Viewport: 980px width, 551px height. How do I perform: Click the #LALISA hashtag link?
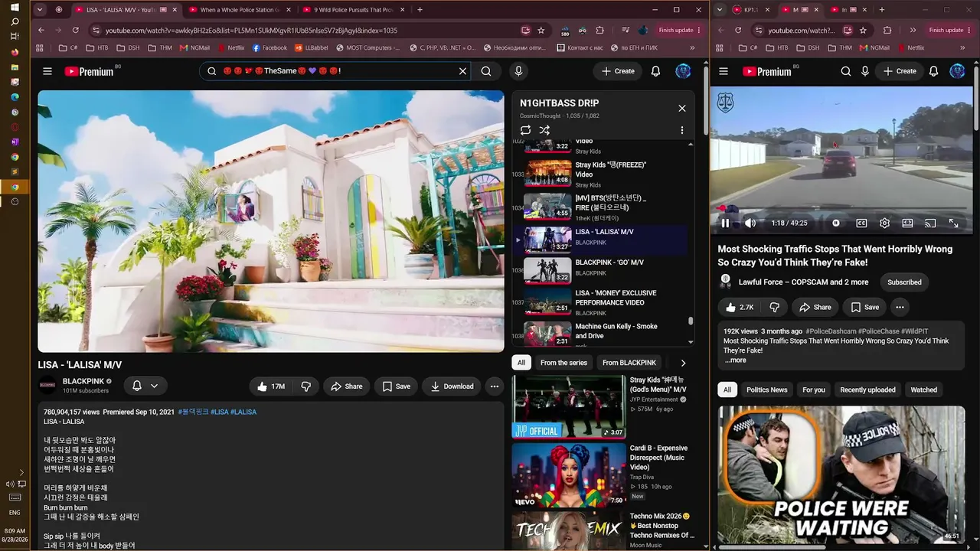pos(243,412)
